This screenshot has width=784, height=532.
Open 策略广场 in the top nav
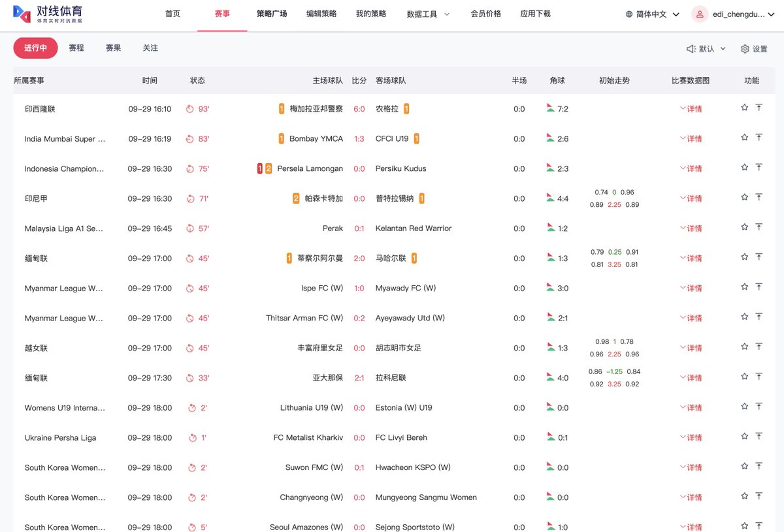[x=272, y=14]
